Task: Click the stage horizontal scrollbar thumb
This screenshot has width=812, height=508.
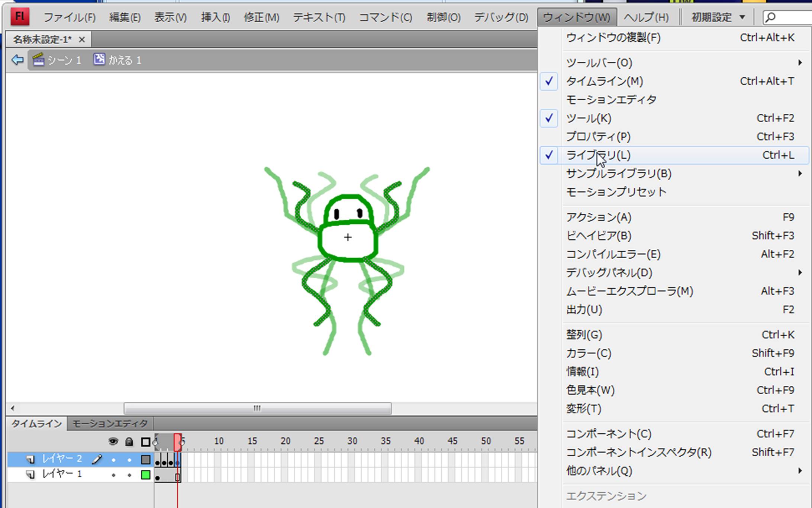Action: (x=257, y=408)
